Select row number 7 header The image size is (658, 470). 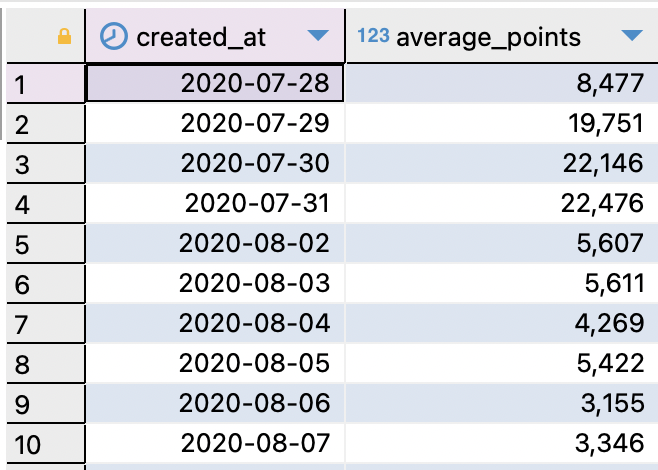[x=46, y=324]
